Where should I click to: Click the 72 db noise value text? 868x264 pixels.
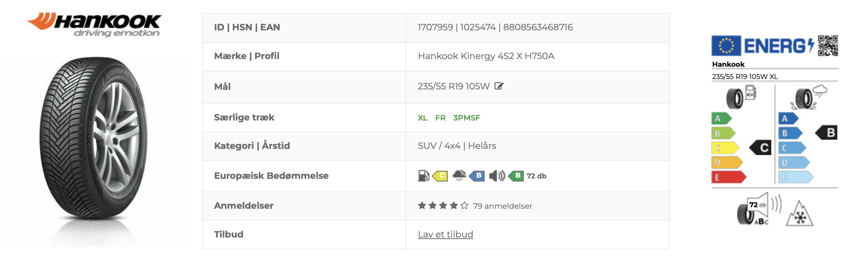tap(536, 176)
